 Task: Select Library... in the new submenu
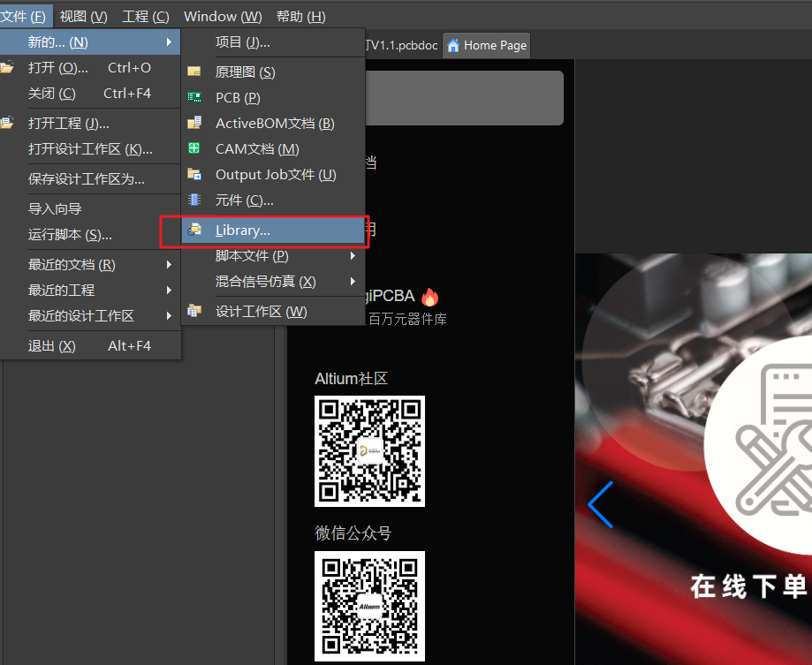273,230
